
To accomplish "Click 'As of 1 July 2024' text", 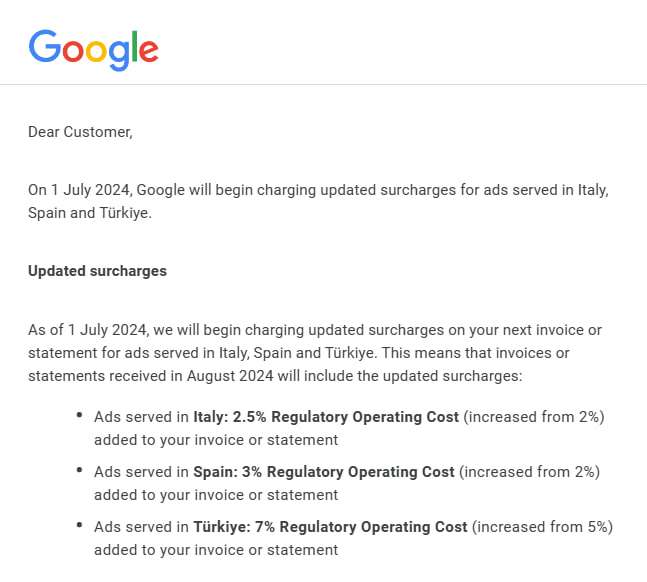I will click(87, 330).
